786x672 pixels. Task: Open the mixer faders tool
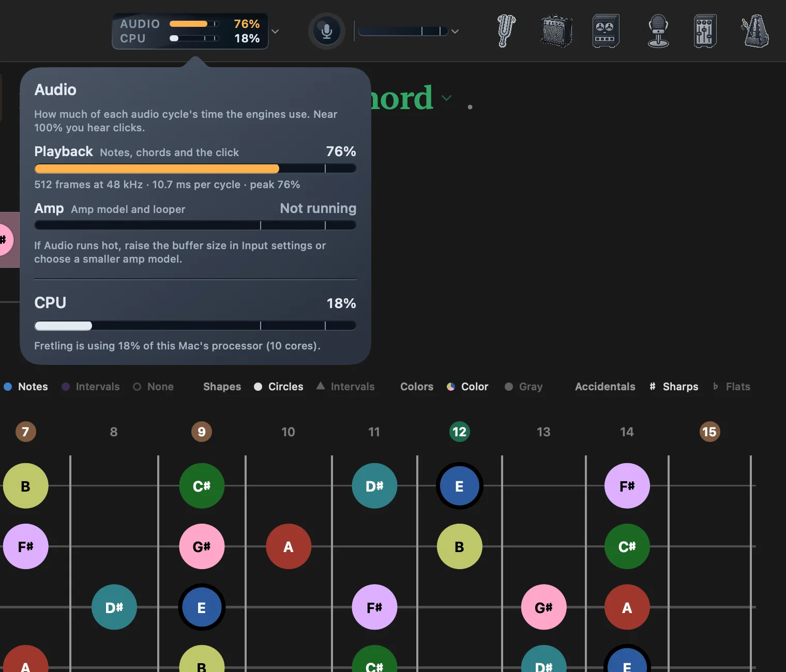[x=705, y=31]
